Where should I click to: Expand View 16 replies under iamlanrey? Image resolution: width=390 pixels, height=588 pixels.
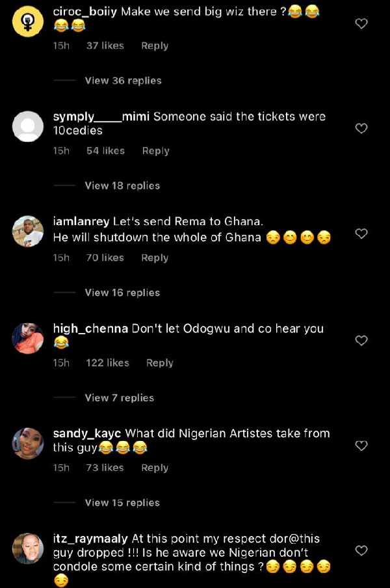click(121, 292)
